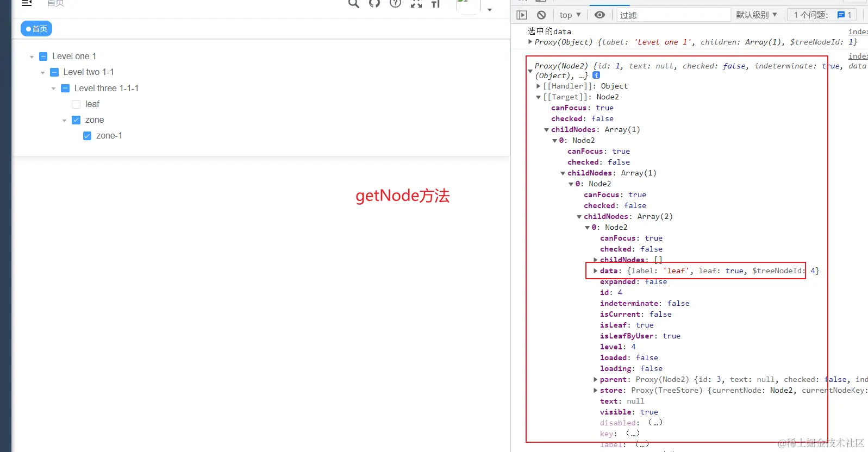Click the id: 4 property
This screenshot has width=868, height=452.
coord(611,292)
